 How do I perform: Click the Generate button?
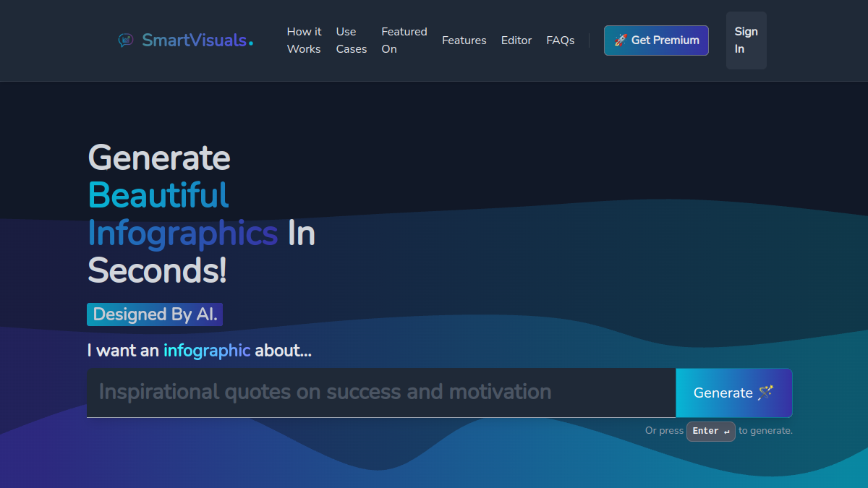pyautogui.click(x=734, y=393)
